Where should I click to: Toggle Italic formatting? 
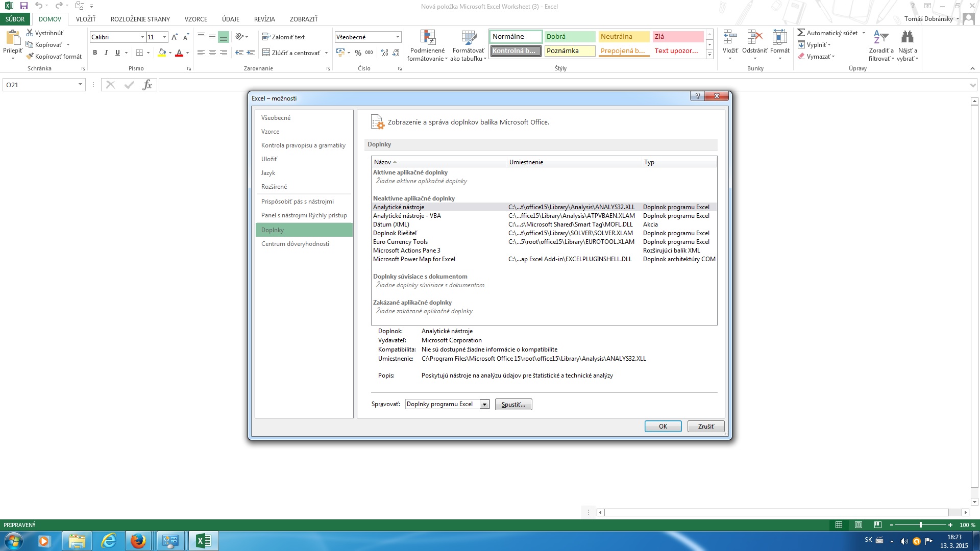click(106, 53)
